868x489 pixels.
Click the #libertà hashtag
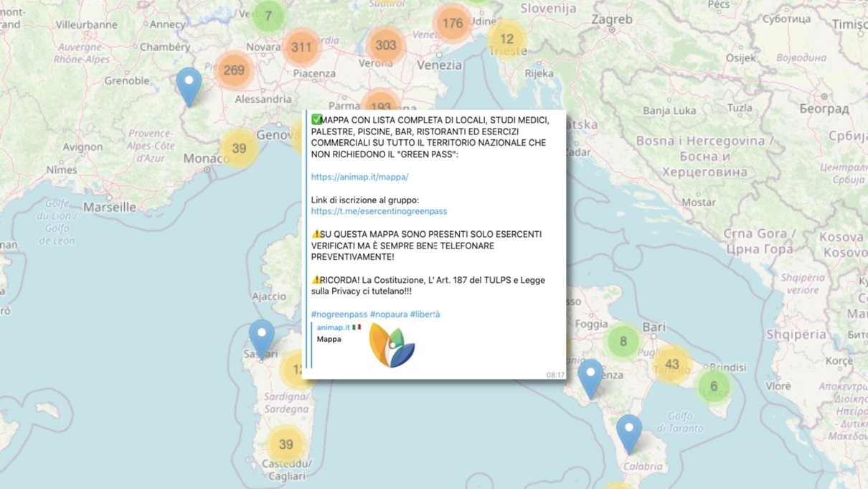click(x=425, y=315)
